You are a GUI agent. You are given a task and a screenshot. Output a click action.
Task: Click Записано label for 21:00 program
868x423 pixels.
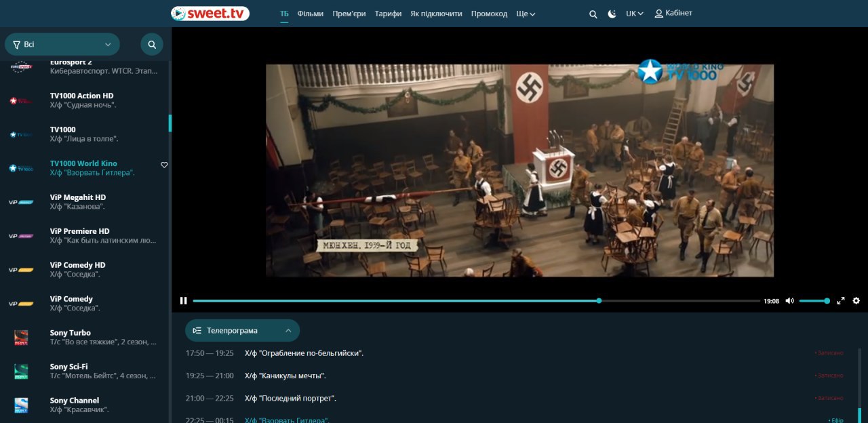(x=829, y=398)
